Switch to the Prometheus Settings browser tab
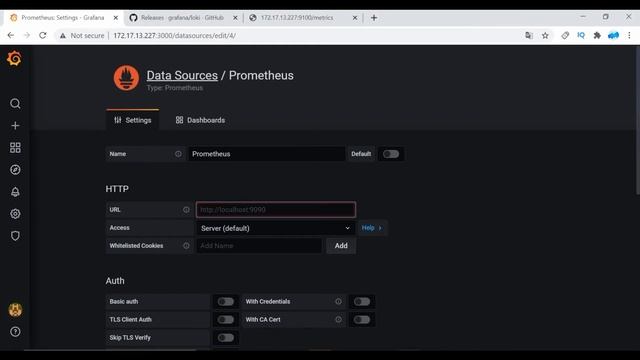The width and height of the screenshot is (640, 360). [x=64, y=18]
